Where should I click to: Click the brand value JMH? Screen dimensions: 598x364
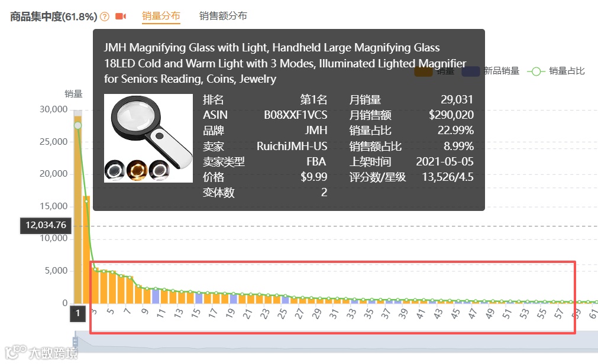tap(316, 131)
